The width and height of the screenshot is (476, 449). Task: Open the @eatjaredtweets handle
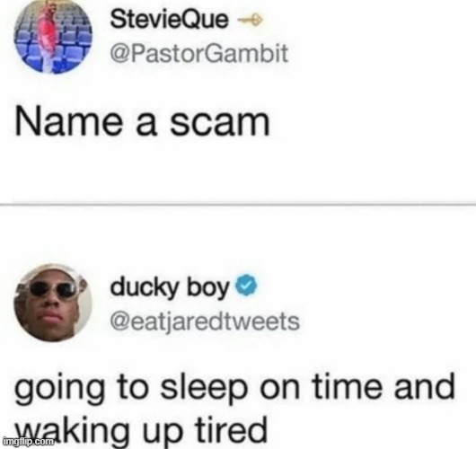click(x=205, y=321)
